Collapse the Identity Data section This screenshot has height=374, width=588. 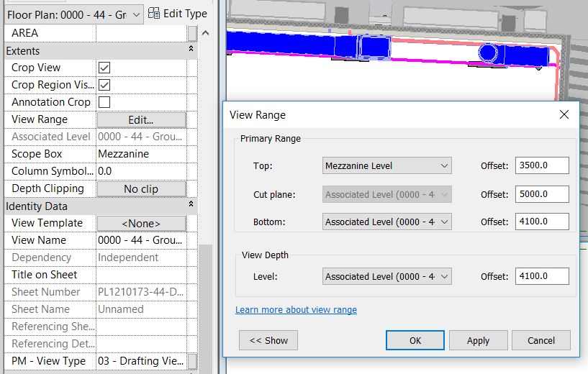pyautogui.click(x=191, y=204)
